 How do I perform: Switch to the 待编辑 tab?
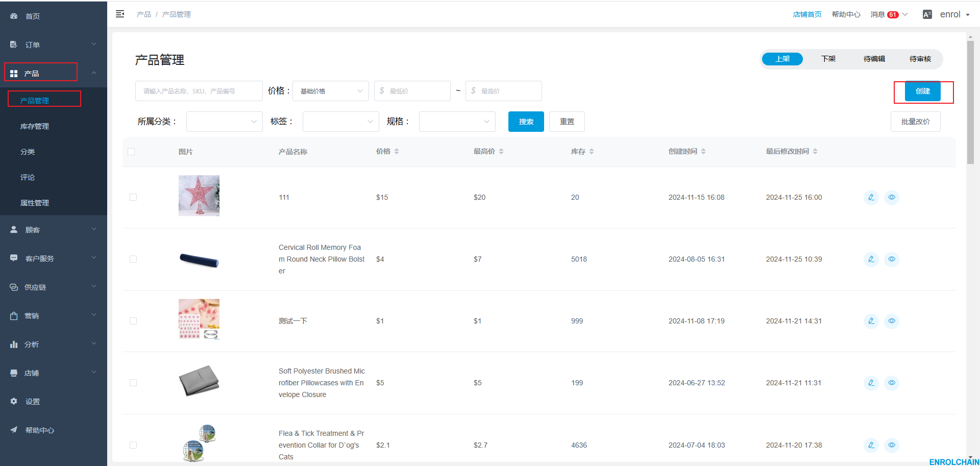click(874, 59)
